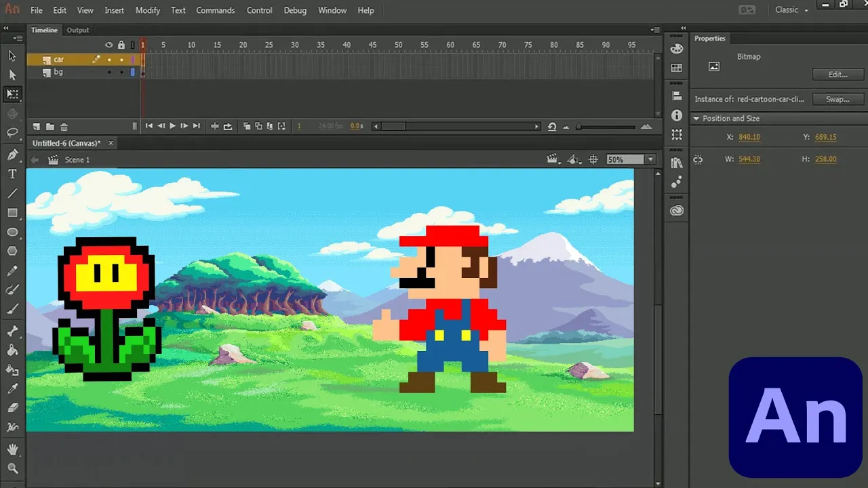Collapse the tools panel double arrow
The height and width of the screenshot is (488, 868).
click(6, 29)
